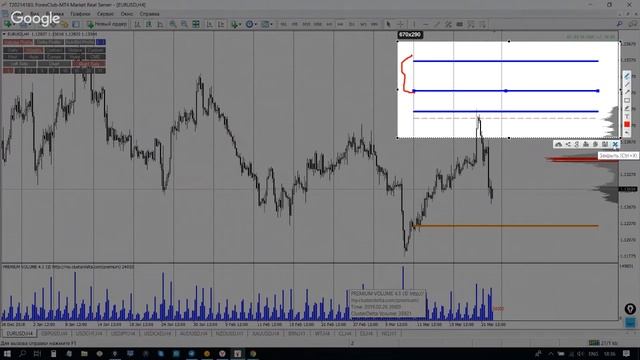This screenshot has height=360, width=640.
Task: Open a new chart window
Action: coord(8,24)
